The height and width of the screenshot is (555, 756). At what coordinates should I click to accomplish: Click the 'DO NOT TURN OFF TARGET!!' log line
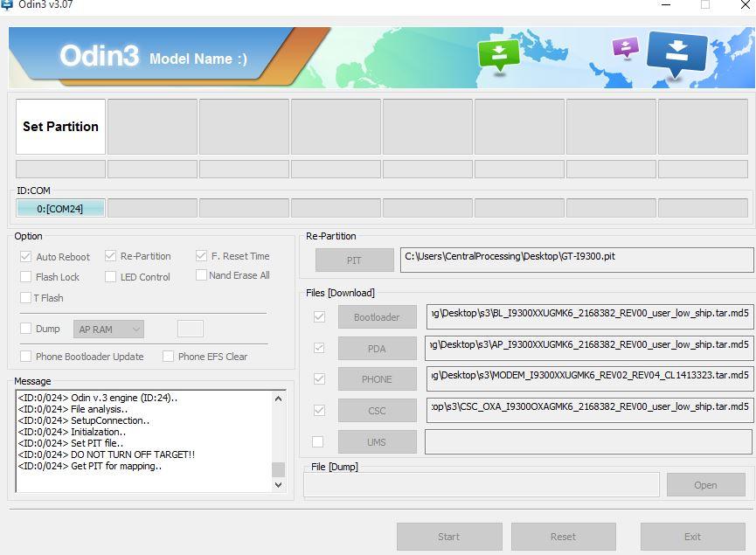coord(106,454)
